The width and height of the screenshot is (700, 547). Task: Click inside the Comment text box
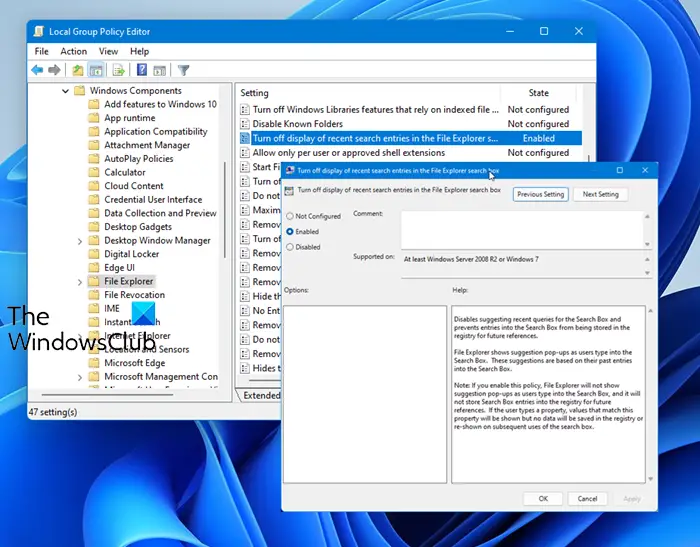click(520, 228)
